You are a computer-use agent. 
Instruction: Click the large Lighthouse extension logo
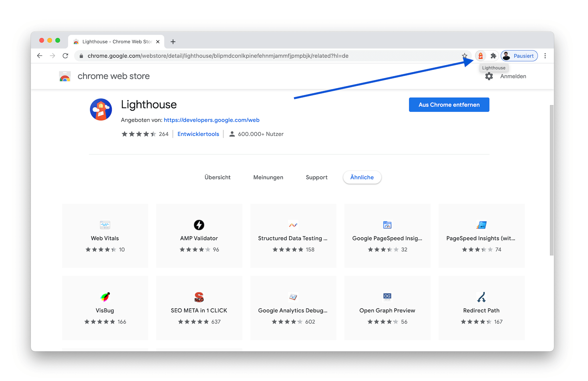pos(101,109)
